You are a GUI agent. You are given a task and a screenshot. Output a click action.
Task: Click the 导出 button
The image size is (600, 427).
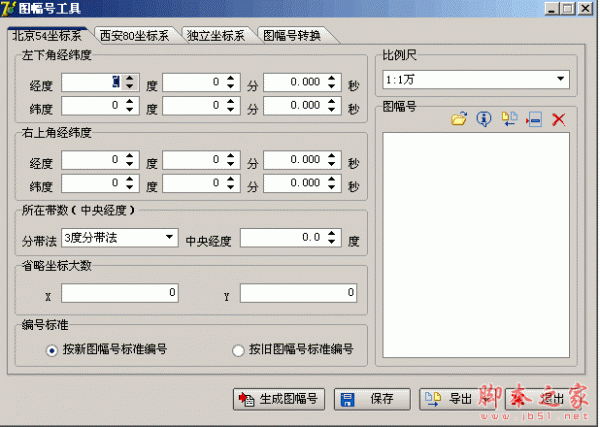point(458,399)
